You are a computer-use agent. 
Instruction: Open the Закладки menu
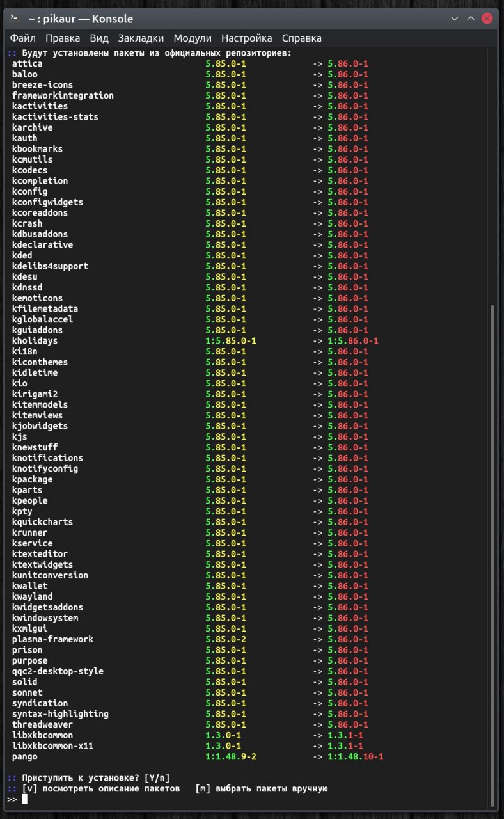pyautogui.click(x=141, y=38)
